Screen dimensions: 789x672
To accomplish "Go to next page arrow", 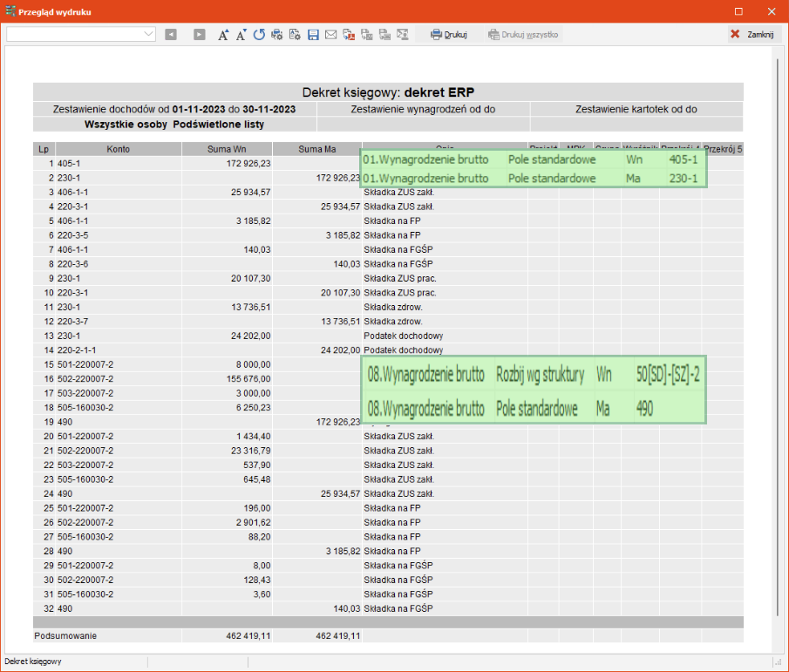I will click(200, 34).
